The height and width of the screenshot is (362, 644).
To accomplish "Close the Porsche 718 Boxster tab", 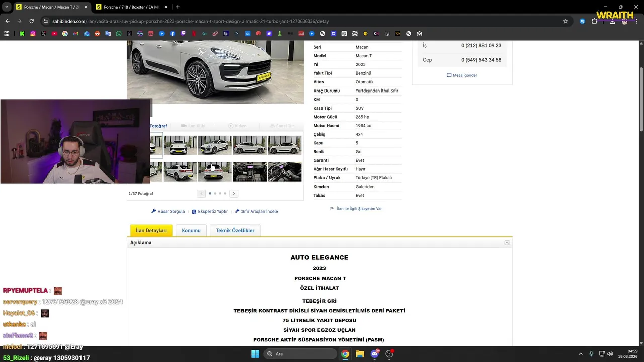I will [x=166, y=7].
